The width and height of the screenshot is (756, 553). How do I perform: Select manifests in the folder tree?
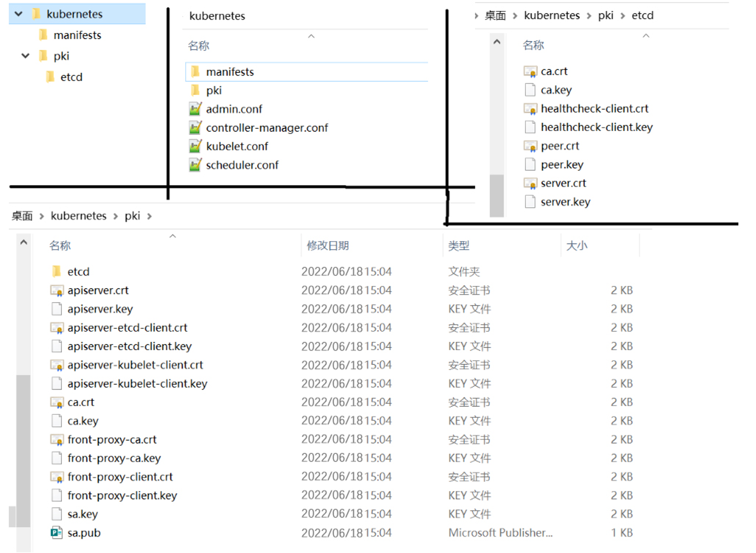click(77, 35)
